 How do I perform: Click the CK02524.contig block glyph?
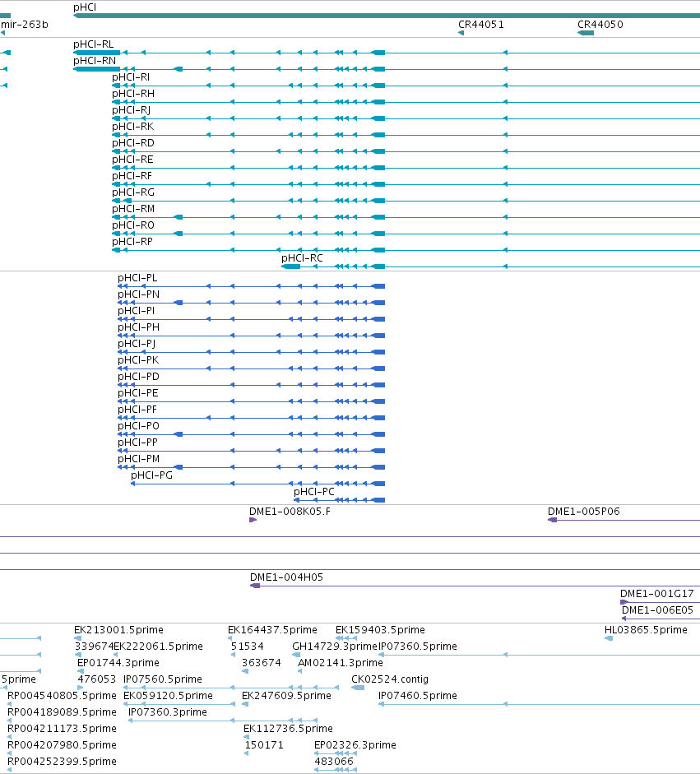pyautogui.click(x=358, y=688)
